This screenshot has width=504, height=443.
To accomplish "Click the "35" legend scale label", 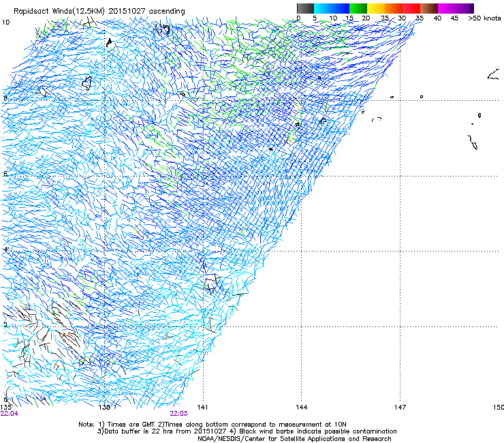I will pos(420,18).
